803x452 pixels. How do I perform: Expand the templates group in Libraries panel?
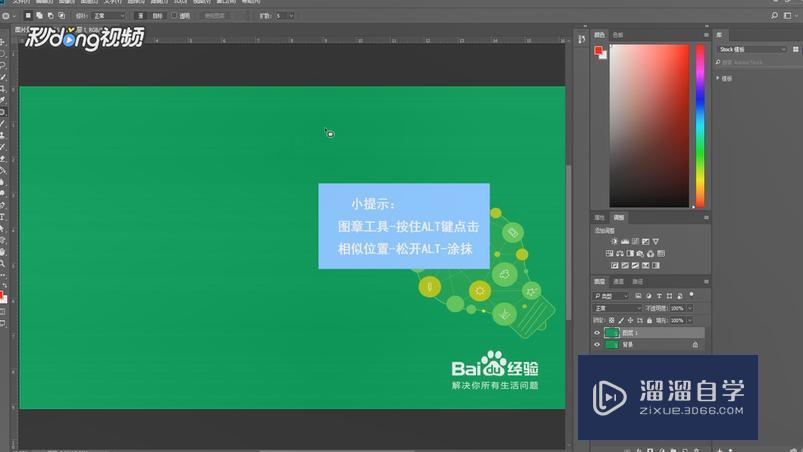click(718, 77)
